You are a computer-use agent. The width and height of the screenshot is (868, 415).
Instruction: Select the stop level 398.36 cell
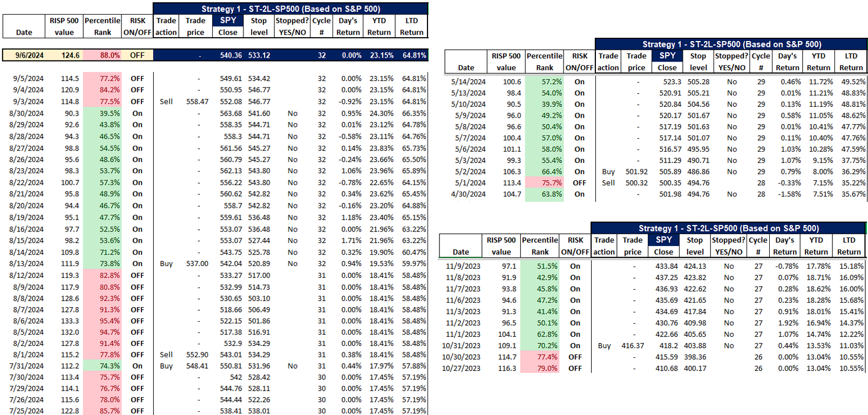pyautogui.click(x=695, y=357)
